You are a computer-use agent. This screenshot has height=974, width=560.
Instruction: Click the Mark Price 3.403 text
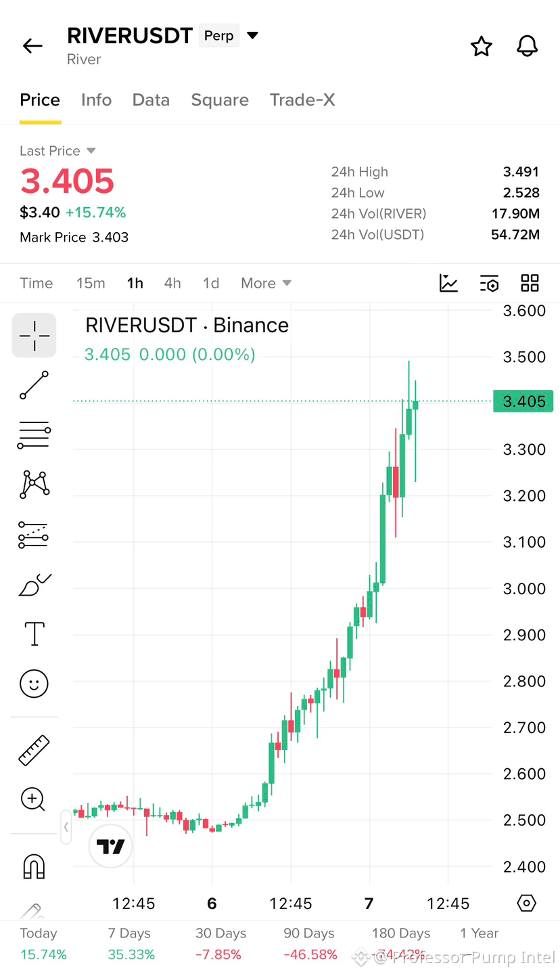pos(74,238)
